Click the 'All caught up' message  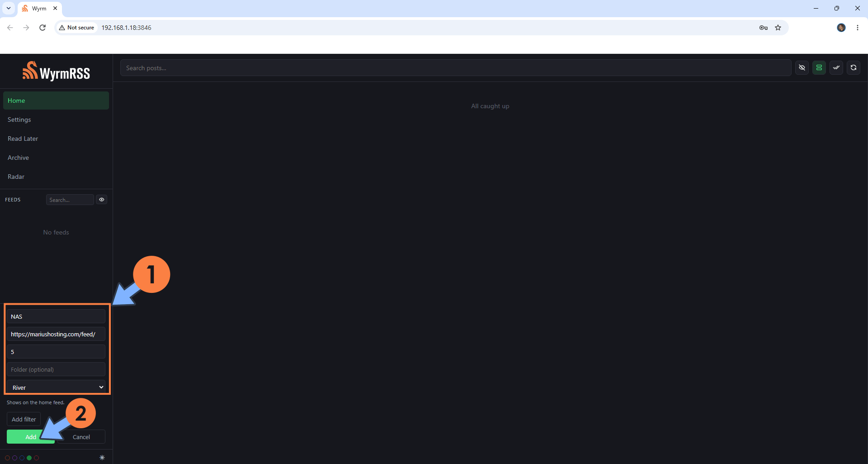point(490,106)
